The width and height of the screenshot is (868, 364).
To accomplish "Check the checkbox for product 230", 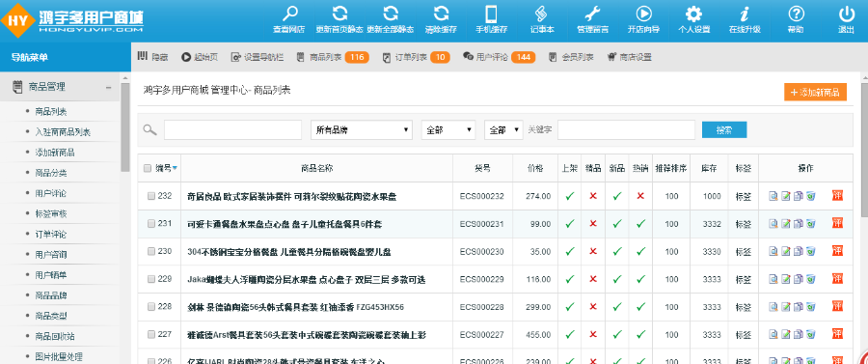I will coord(151,252).
